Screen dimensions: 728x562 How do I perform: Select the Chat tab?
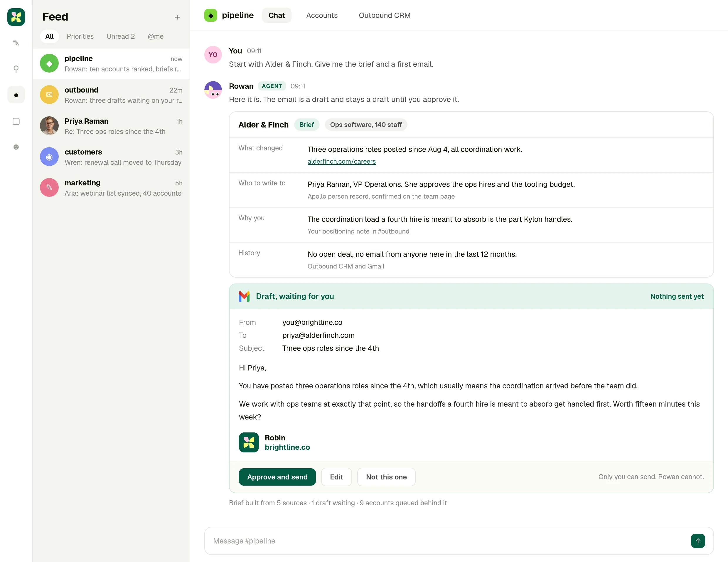click(277, 15)
